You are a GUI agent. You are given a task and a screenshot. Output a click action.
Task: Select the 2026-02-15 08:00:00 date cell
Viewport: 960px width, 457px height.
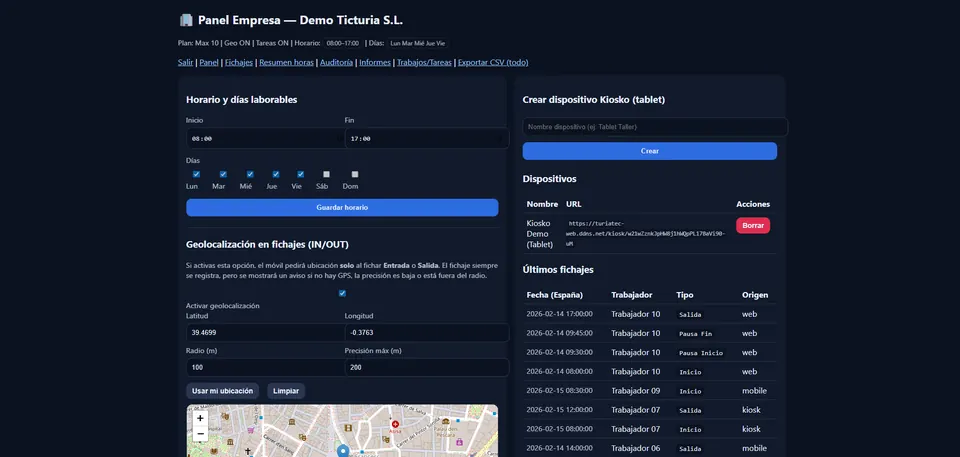(560, 429)
